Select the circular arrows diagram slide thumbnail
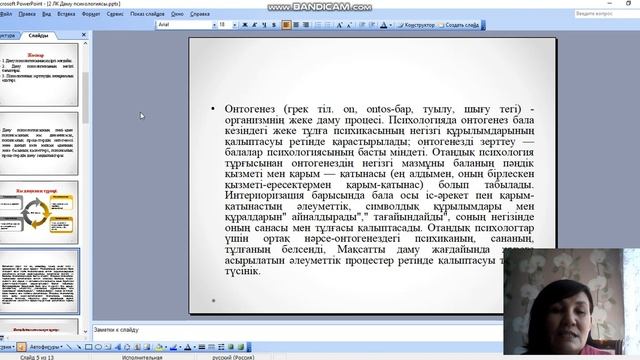 click(x=38, y=212)
